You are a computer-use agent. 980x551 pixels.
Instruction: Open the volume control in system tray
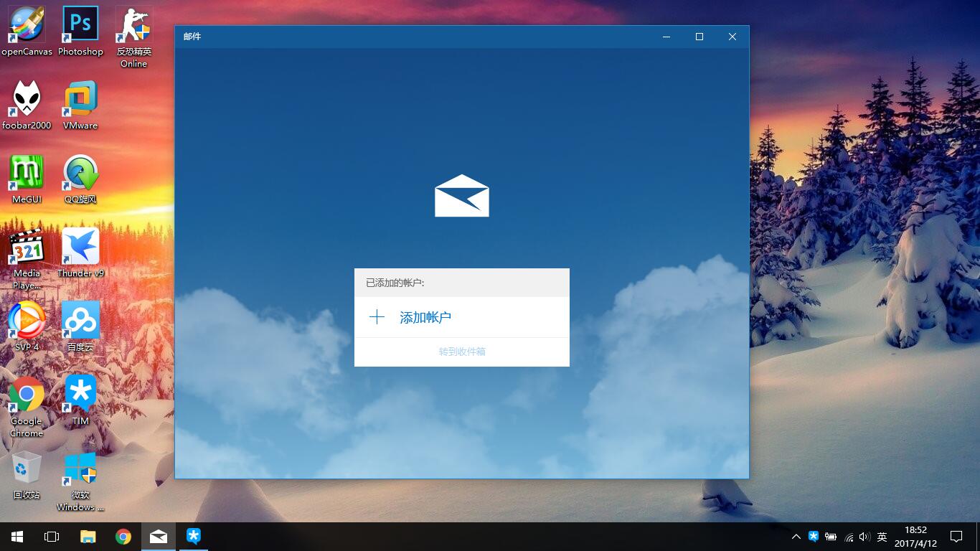click(x=864, y=537)
